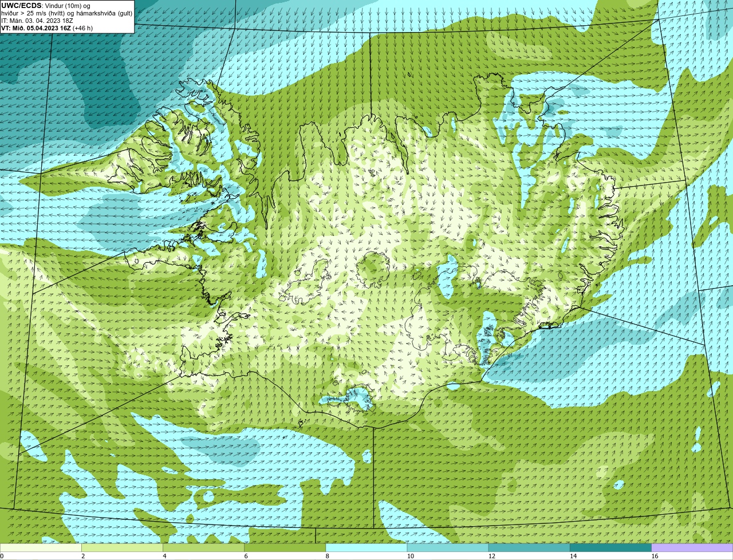The width and height of the screenshot is (733, 560).
Task: Click the 0–2 m/s pale yellow legend swatch
Action: point(41,547)
